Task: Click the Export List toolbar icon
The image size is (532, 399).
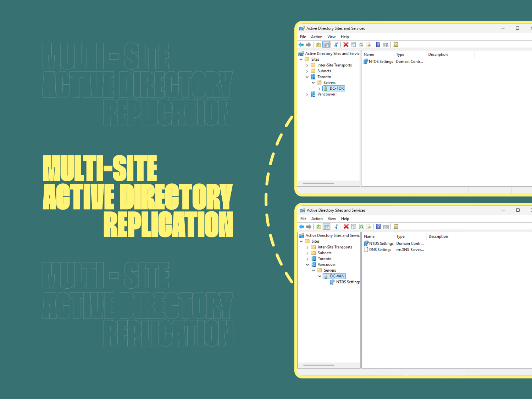Action: (368, 44)
